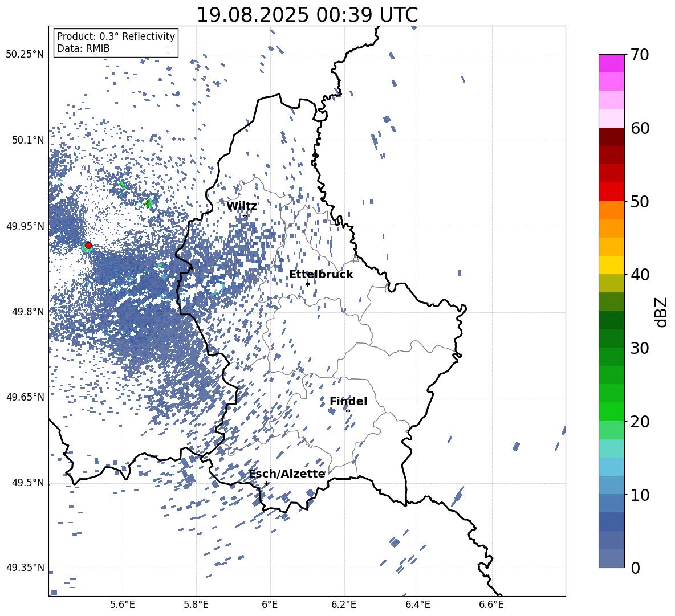Click the plus marker below Esch/Alzette
Viewport: 675px width, 616px height.
[x=266, y=483]
